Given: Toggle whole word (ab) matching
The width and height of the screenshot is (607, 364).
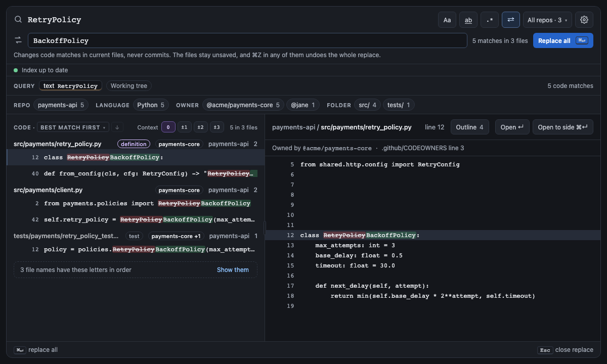Looking at the screenshot, I should (468, 20).
